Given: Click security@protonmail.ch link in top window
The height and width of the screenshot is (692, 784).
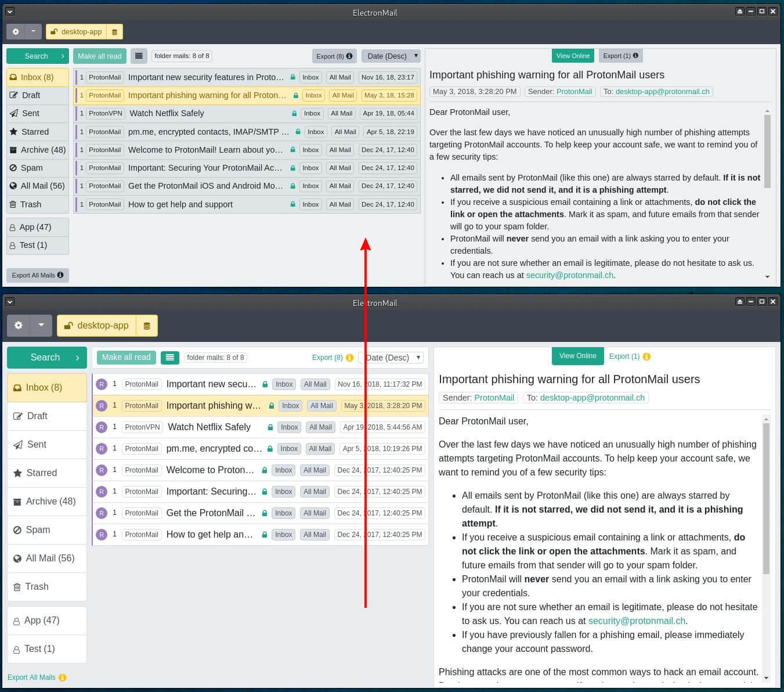Looking at the screenshot, I should [x=569, y=275].
